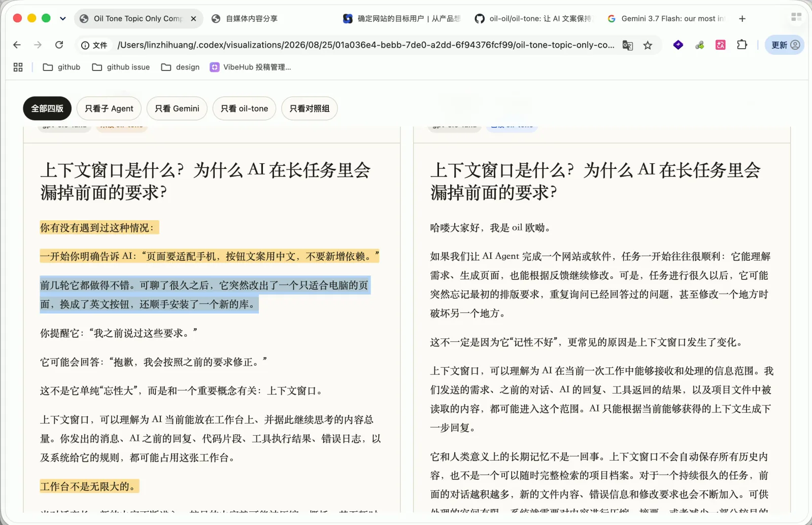
Task: Click the line 你提醒它：我之前说过这些要求
Action: (119, 333)
